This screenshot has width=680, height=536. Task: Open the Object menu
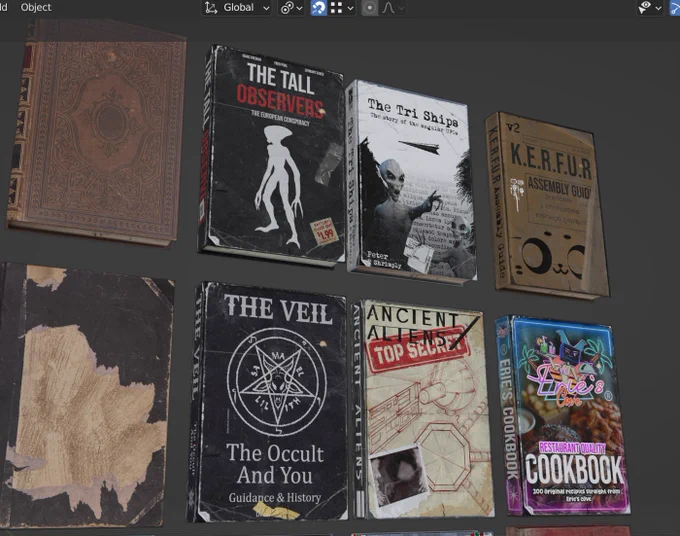point(36,7)
